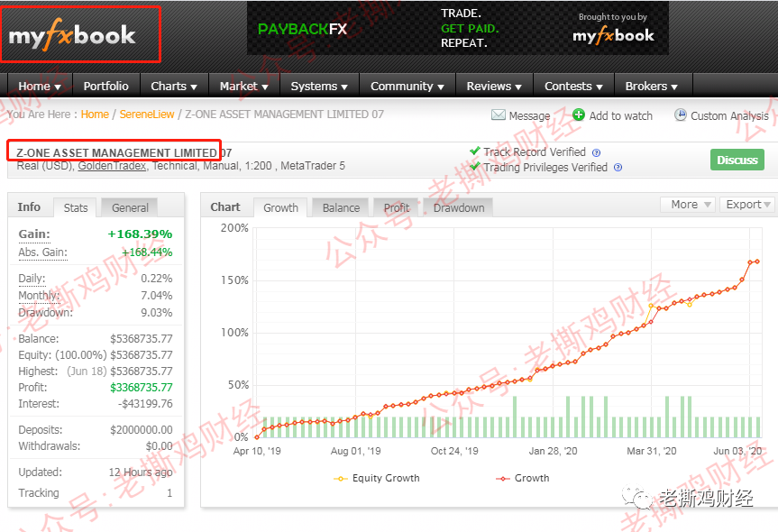The height and width of the screenshot is (532, 778).
Task: Click the Add to watch link
Action: (621, 115)
